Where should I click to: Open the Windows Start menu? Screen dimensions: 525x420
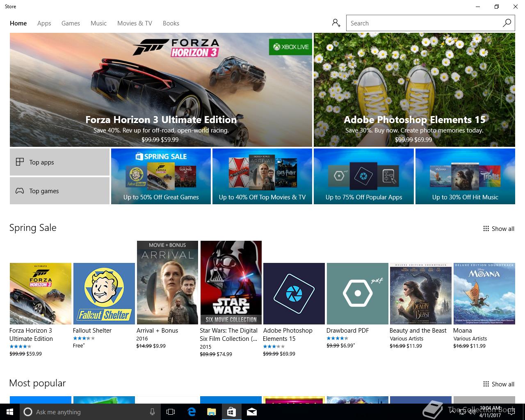(10, 412)
